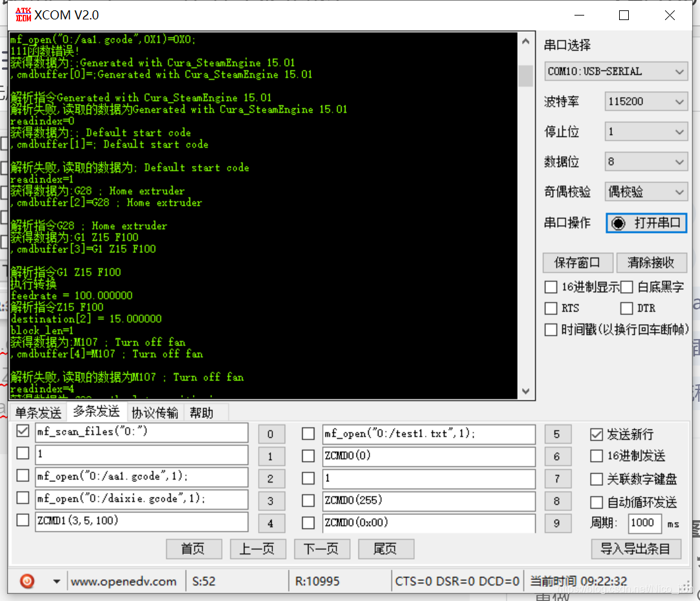Click the CTS=0 DSR=0 DCD=0 status text
Screen dimensions: 700x601
pyautogui.click(x=457, y=582)
